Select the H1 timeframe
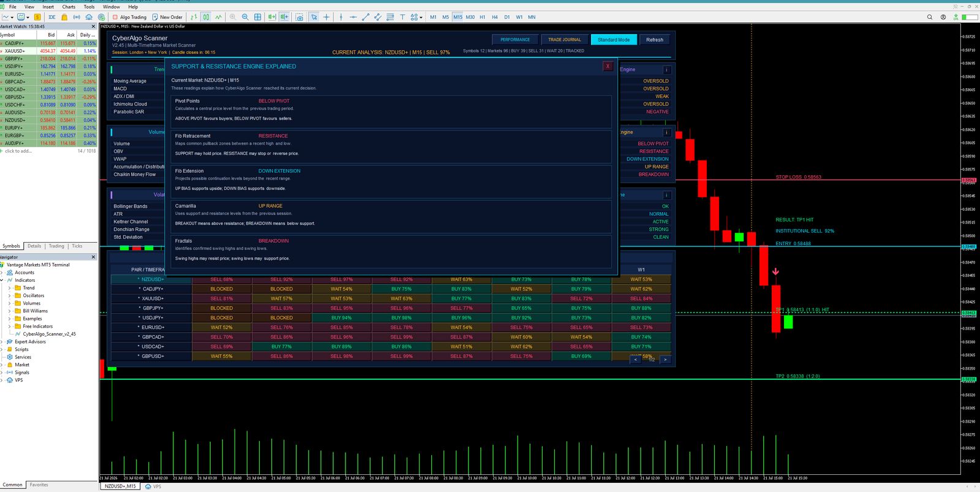 [483, 17]
